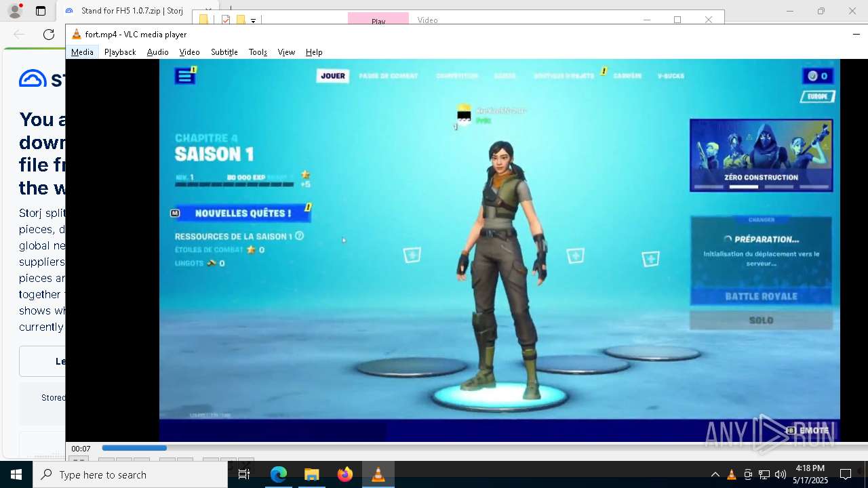This screenshot has height=488, width=868.
Task: Click the V-Bucks 0 balance indicator
Action: [818, 76]
